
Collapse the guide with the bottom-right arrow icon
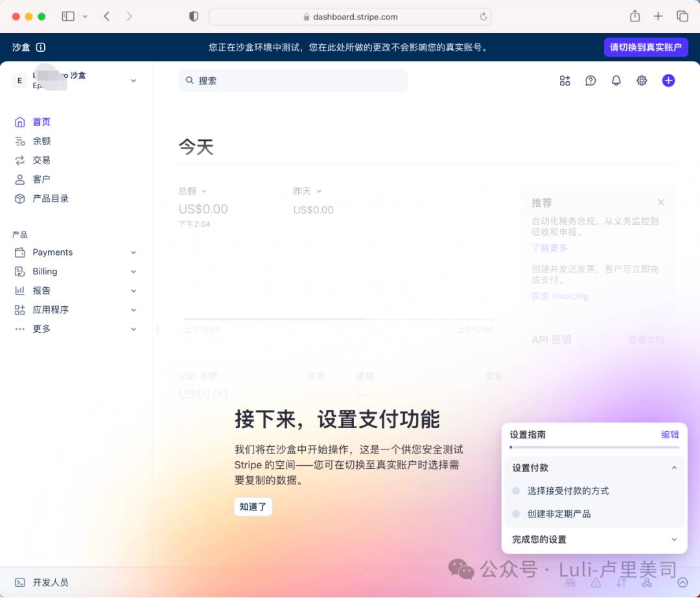pos(682,582)
